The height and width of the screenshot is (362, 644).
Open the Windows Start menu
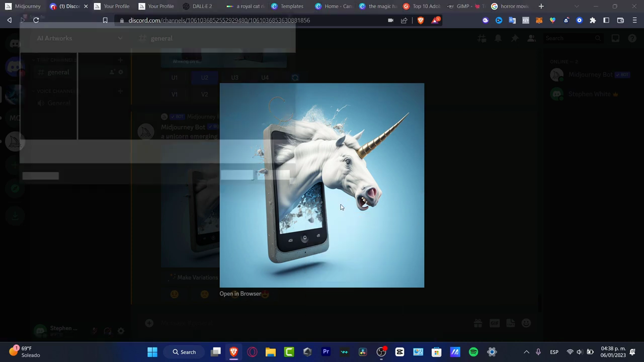point(152,352)
